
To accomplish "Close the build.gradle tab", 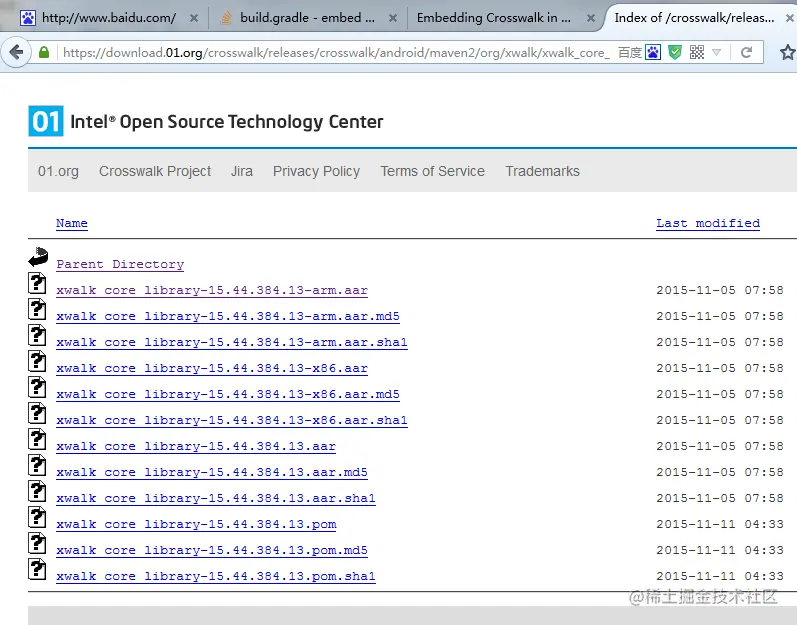I will 392,18.
